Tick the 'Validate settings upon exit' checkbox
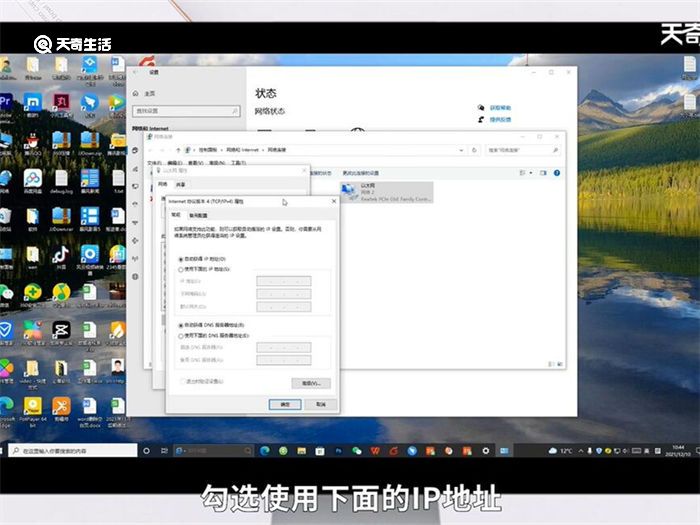This screenshot has width=700, height=525. pyautogui.click(x=183, y=381)
